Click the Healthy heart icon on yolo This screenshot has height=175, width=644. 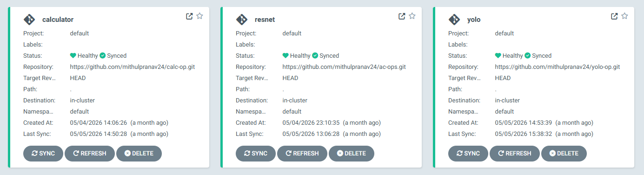pyautogui.click(x=498, y=55)
